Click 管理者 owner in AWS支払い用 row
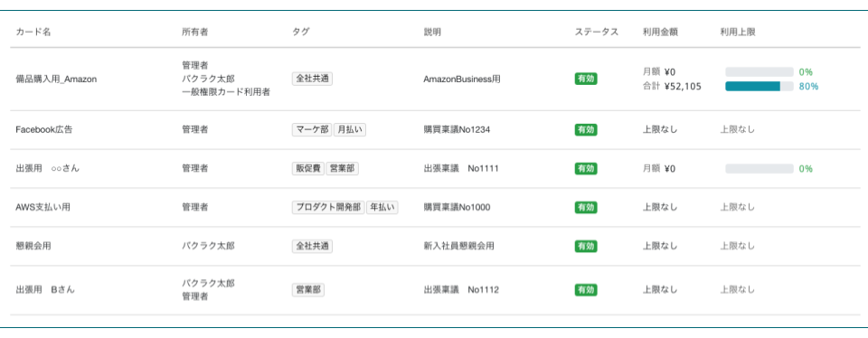 point(195,208)
